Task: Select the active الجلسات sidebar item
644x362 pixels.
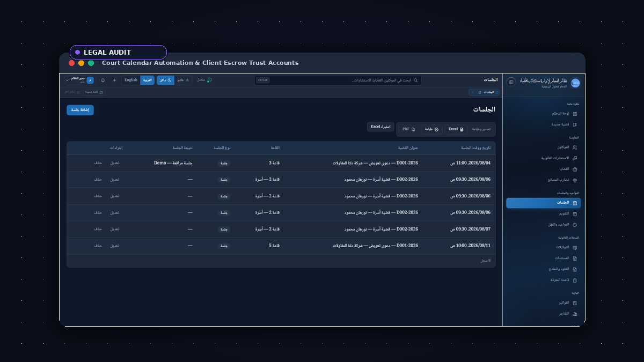Action: (543, 203)
